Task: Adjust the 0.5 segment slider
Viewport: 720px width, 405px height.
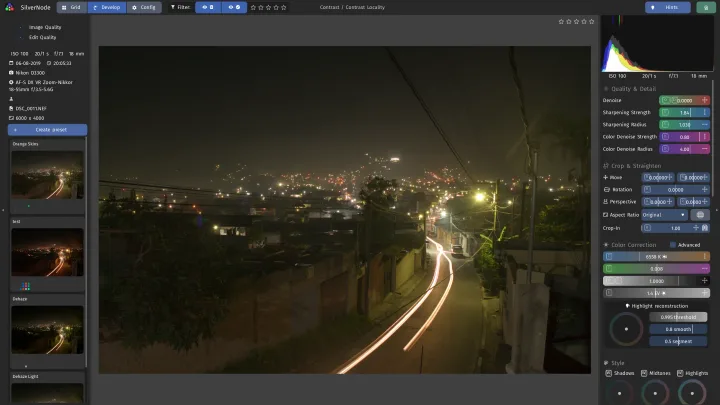Action: pyautogui.click(x=678, y=341)
